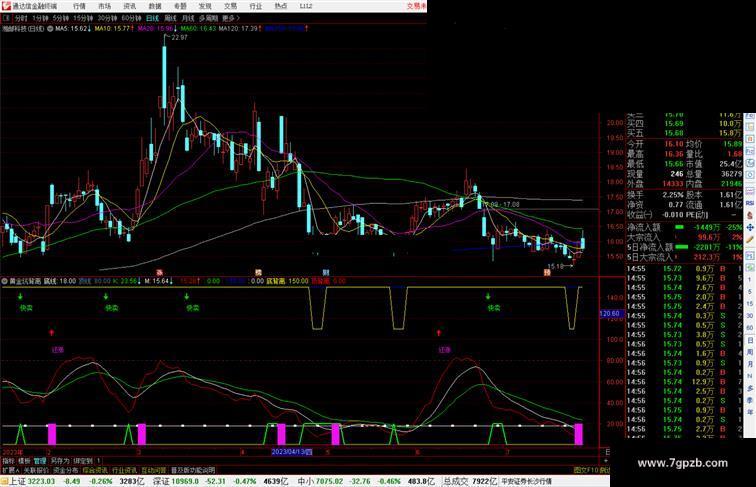Click the round icon beside 黄金坑背离 indicator
This screenshot has width=756, height=487.
tap(5, 281)
